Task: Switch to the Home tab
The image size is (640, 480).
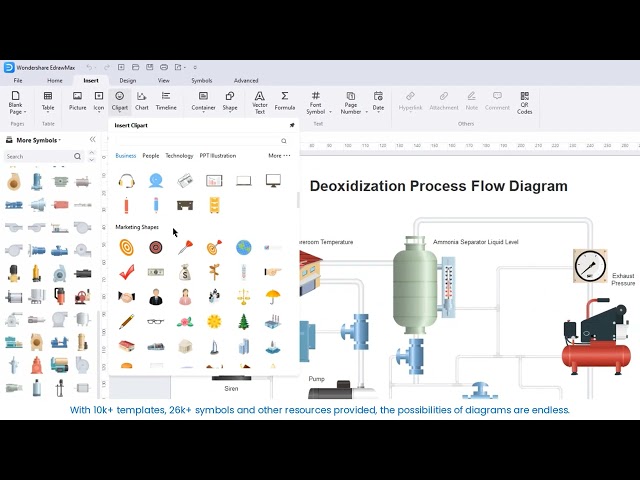Action: [55, 80]
